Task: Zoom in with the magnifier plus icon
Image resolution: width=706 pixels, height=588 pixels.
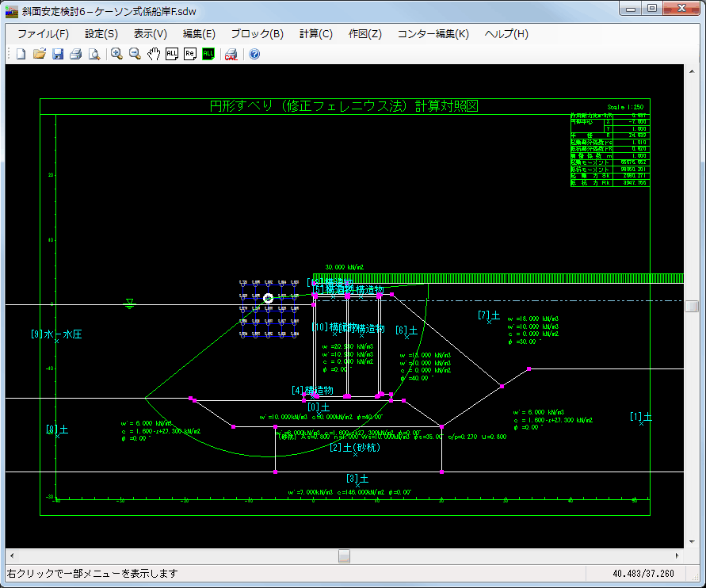Action: click(x=116, y=54)
